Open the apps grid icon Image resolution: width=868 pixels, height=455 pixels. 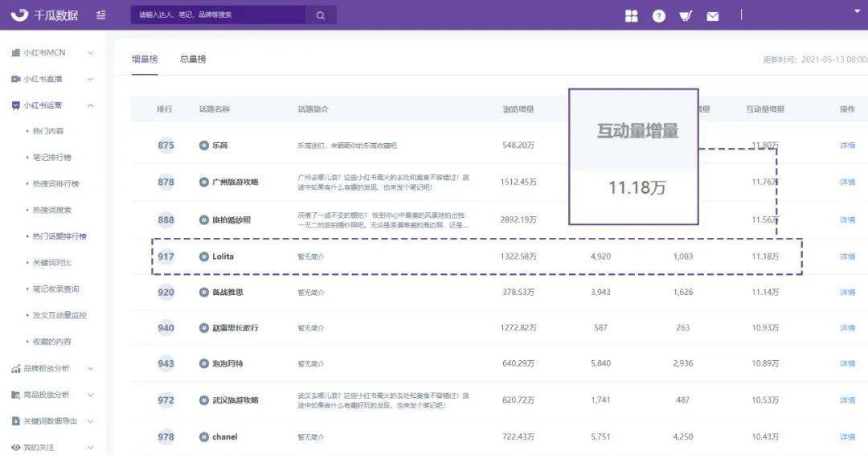coord(632,15)
